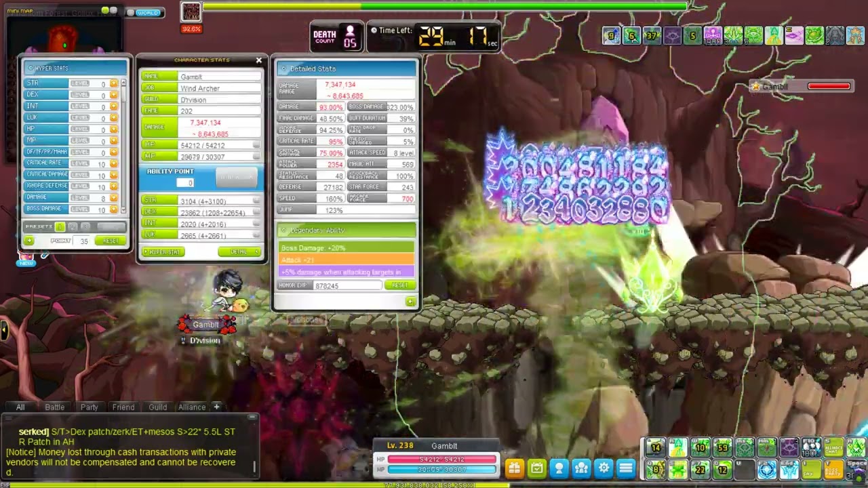Screen dimensions: 868x488
Task: Open the community people icon
Action: click(x=581, y=468)
